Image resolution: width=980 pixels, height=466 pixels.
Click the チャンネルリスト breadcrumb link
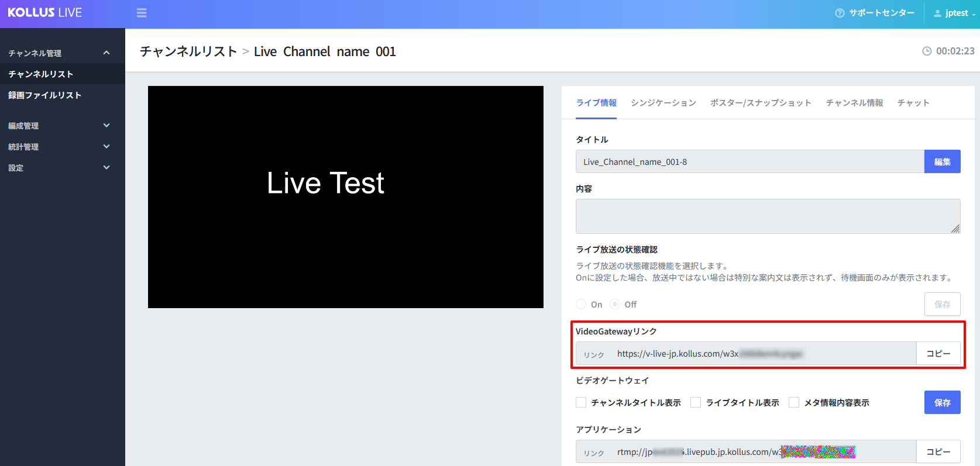[x=188, y=51]
